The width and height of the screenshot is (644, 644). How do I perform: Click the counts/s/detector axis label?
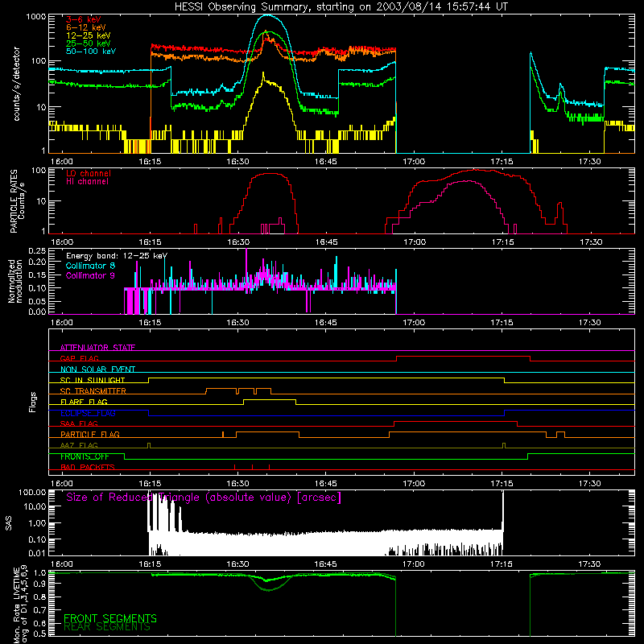(16, 84)
